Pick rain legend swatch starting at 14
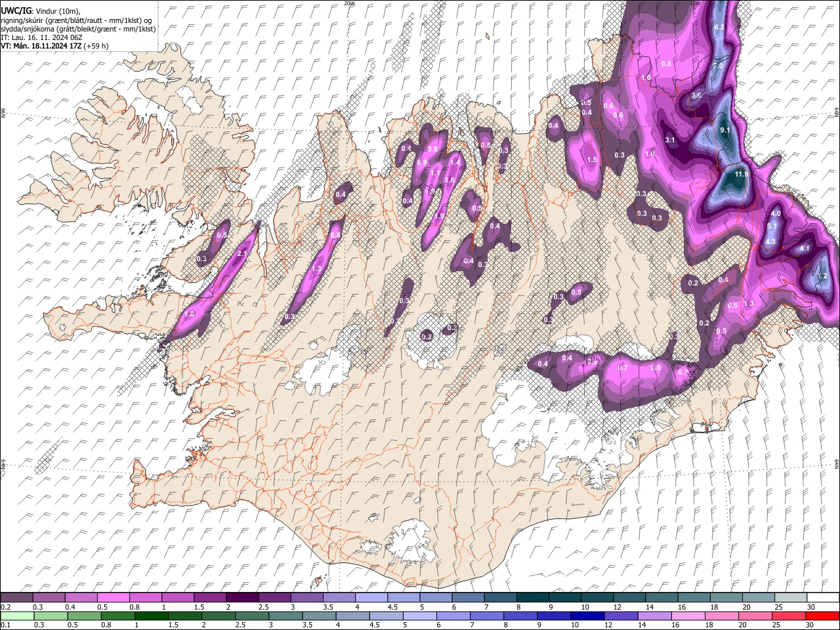 click(x=654, y=616)
